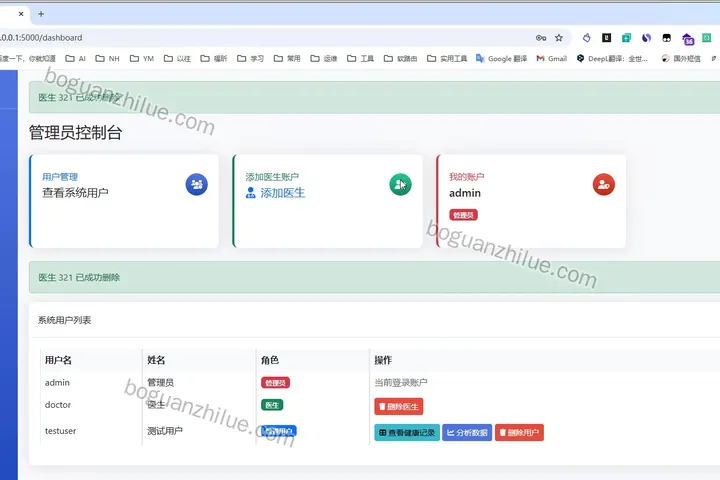Viewport: 720px width, 480px height.
Task: Click the purple swirl extension icon
Action: (647, 38)
